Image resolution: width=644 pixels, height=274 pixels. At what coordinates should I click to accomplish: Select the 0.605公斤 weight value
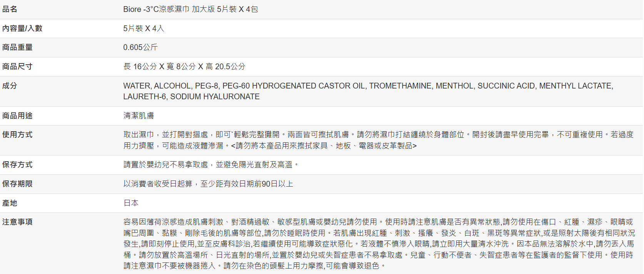140,47
